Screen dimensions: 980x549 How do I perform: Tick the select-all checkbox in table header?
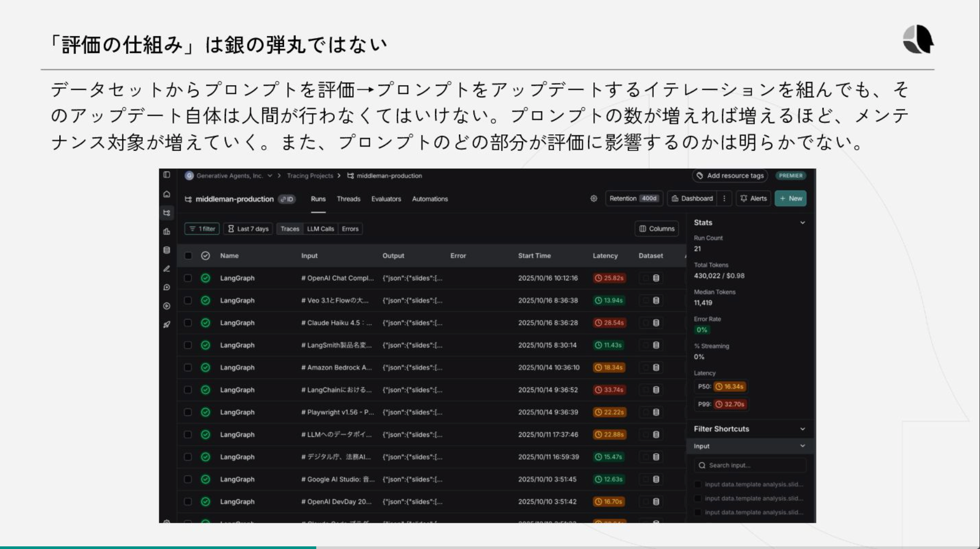(188, 255)
